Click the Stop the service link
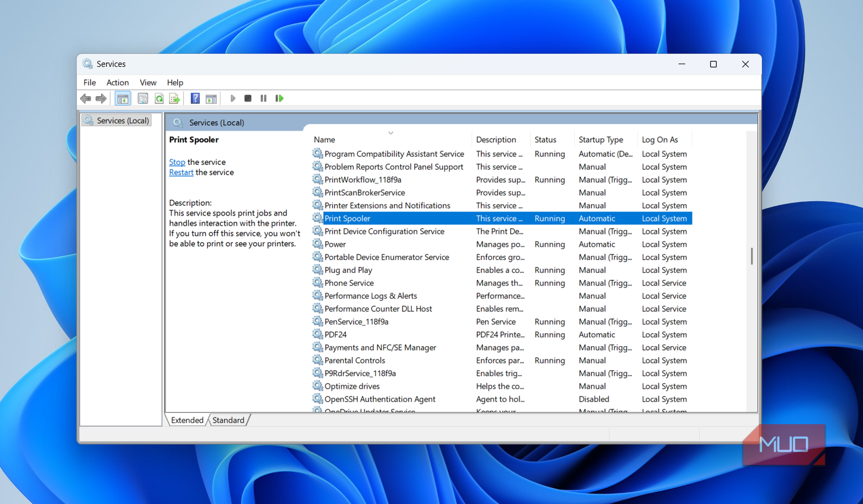 tap(177, 162)
